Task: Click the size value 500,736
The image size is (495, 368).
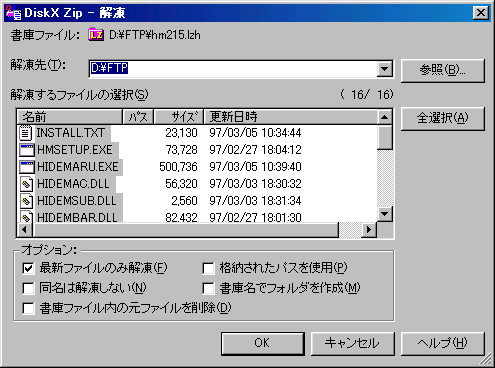Action: click(x=178, y=167)
